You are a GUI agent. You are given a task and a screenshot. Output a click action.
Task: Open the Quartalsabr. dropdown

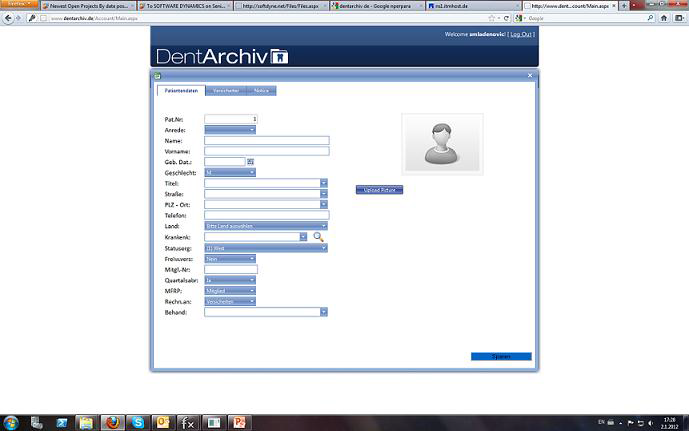[x=230, y=280]
